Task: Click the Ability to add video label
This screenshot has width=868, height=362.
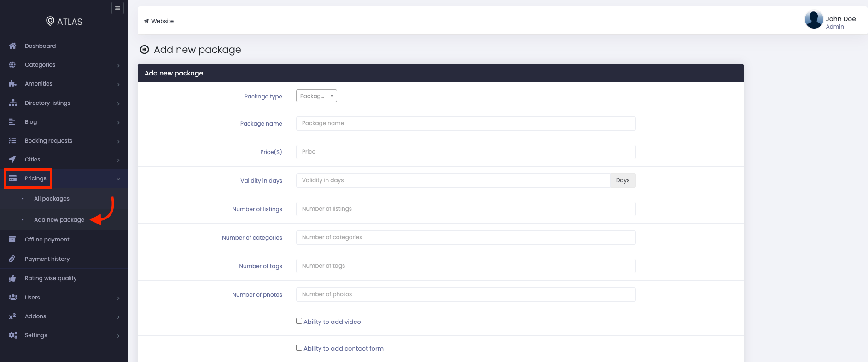Action: (x=332, y=322)
